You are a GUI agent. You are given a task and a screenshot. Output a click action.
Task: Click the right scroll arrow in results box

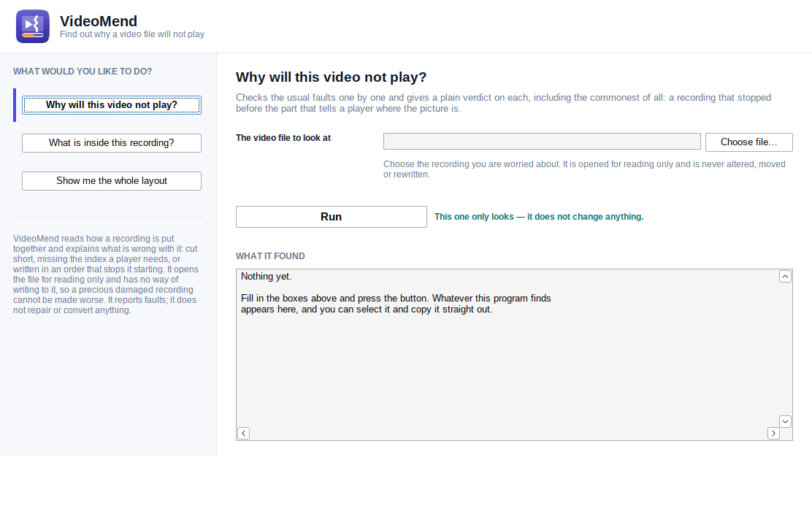coord(773,433)
